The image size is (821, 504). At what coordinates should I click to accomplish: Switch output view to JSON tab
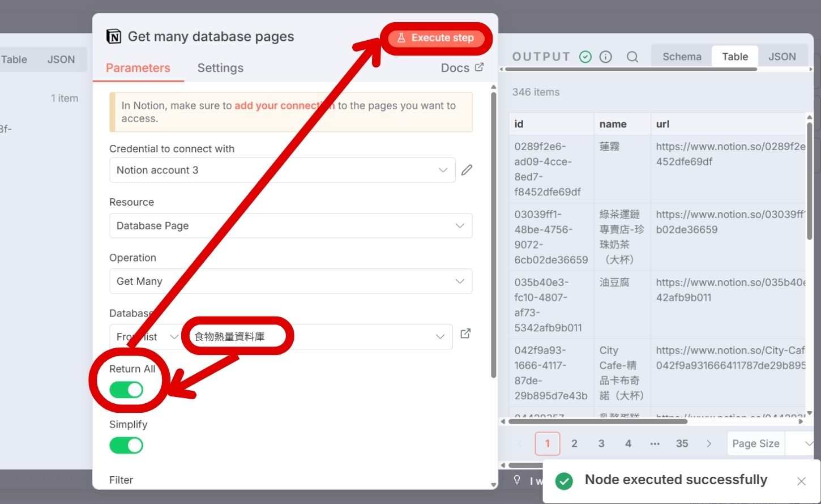point(782,57)
